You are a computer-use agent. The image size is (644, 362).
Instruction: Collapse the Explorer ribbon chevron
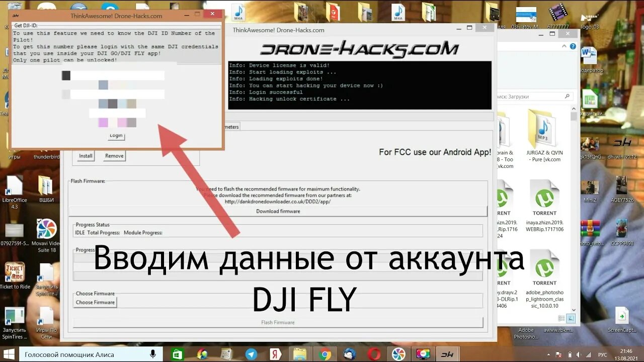564,46
